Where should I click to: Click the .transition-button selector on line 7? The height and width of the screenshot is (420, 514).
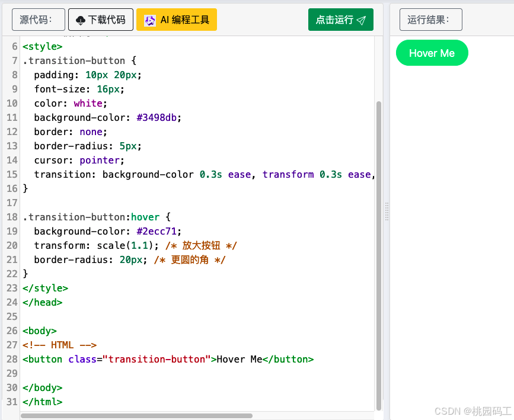[x=74, y=60]
